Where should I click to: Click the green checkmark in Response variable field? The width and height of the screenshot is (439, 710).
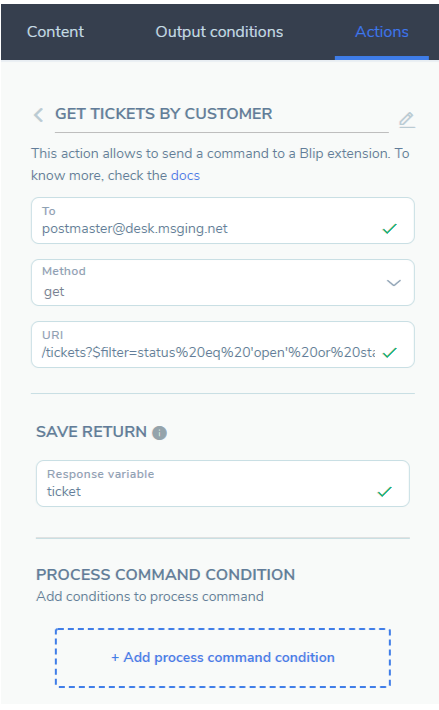point(384,491)
